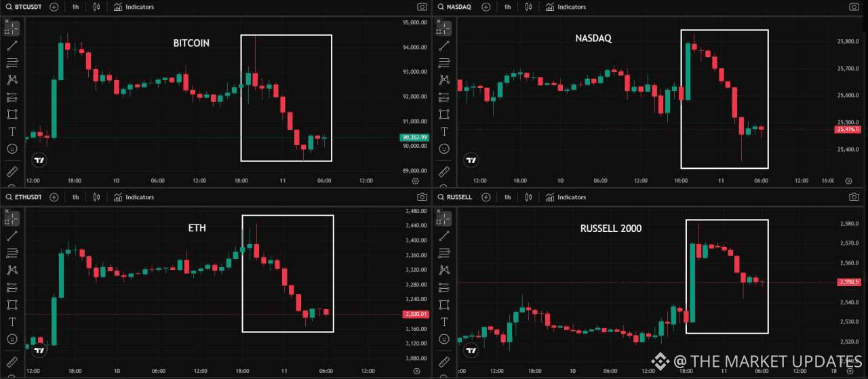The width and height of the screenshot is (868, 379).
Task: Open symbol search for NASDAQ
Action: point(456,7)
